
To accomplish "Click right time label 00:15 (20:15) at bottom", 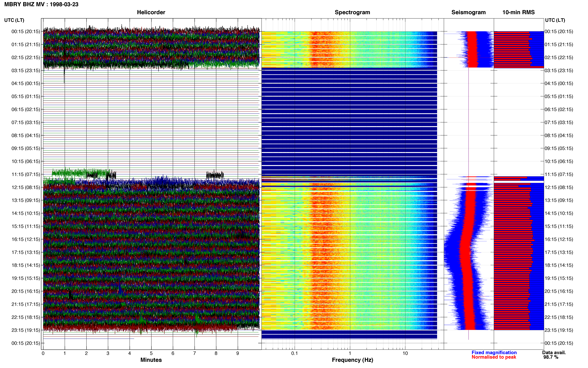I will pos(559,343).
